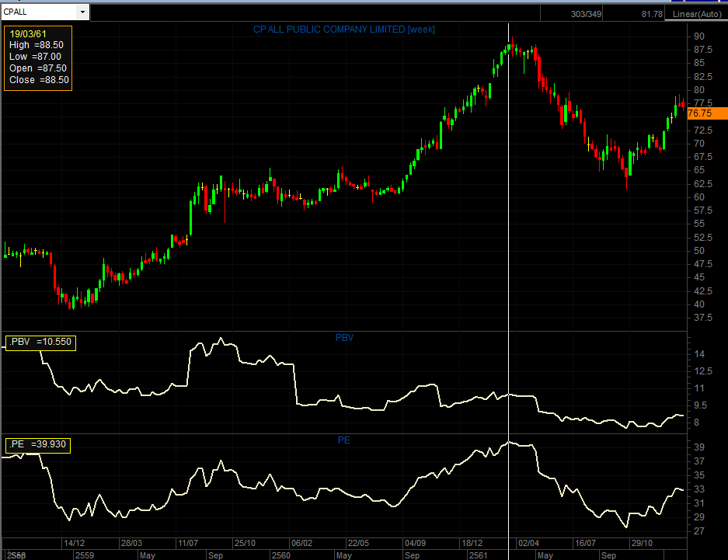Click the 9.5 label on PBV axis

701,405
